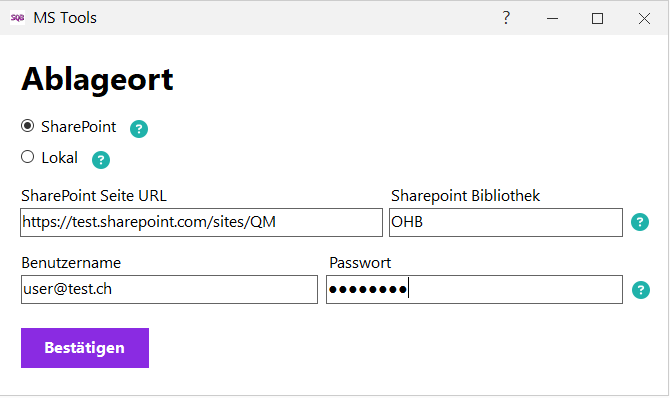Screen dimensions: 670x398
Task: Maximize the MS Tools window
Action: (x=597, y=18)
